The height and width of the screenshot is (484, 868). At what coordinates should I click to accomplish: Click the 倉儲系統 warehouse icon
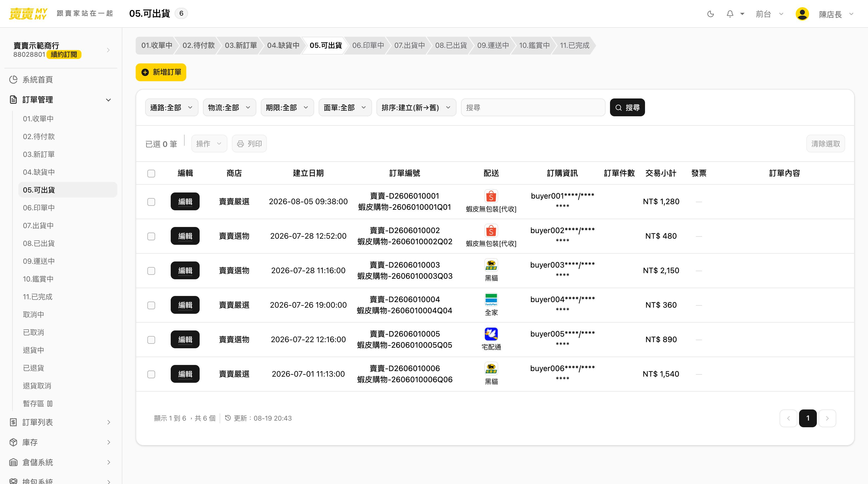pos(13,462)
